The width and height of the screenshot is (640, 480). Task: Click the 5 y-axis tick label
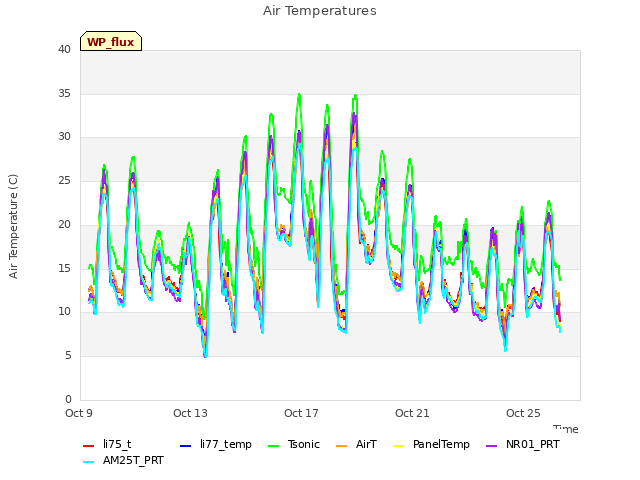(68, 356)
